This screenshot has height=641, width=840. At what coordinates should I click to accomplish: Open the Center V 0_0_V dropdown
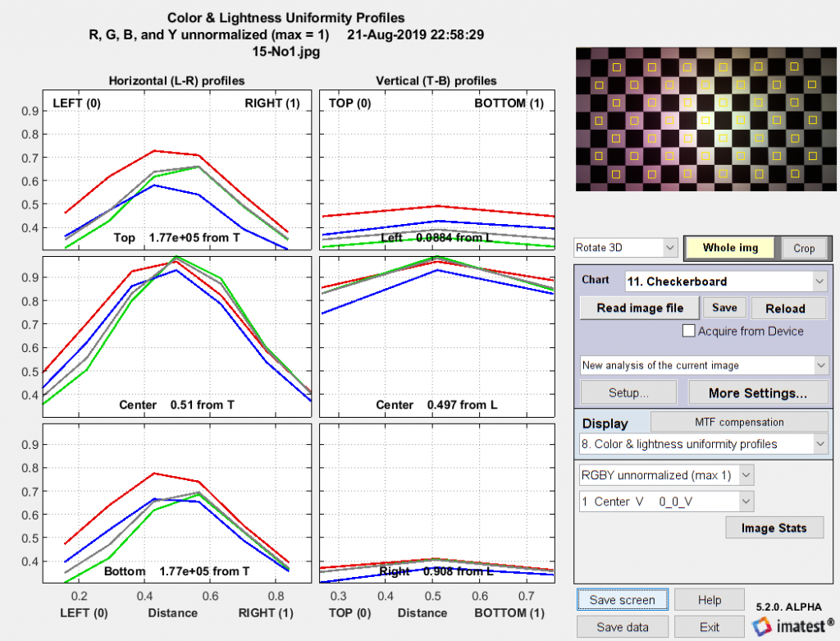pos(666,501)
